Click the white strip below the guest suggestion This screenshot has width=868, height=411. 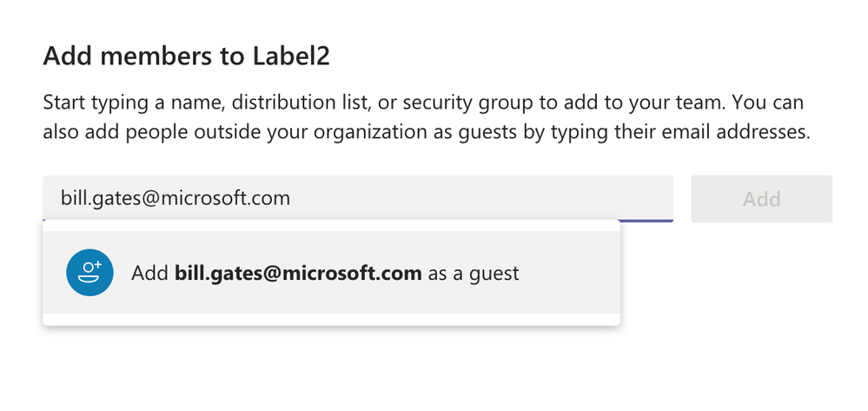coord(330,320)
